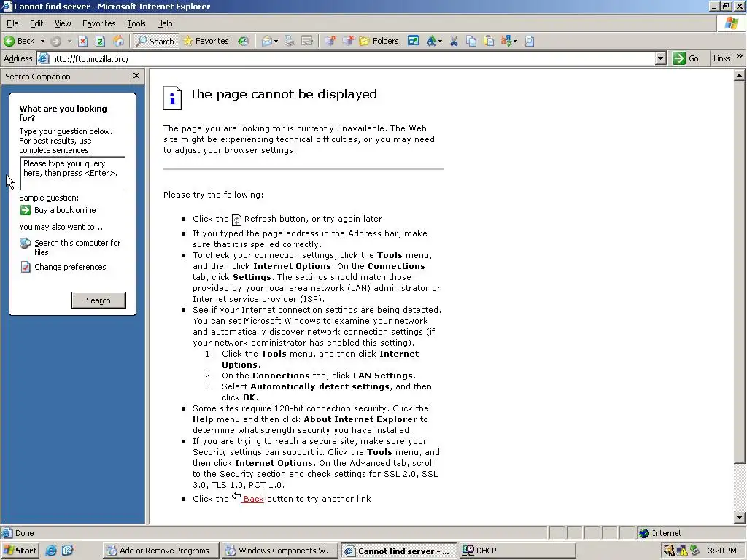Switch to Add or Remove Programs window
747x560 pixels.
(160, 551)
